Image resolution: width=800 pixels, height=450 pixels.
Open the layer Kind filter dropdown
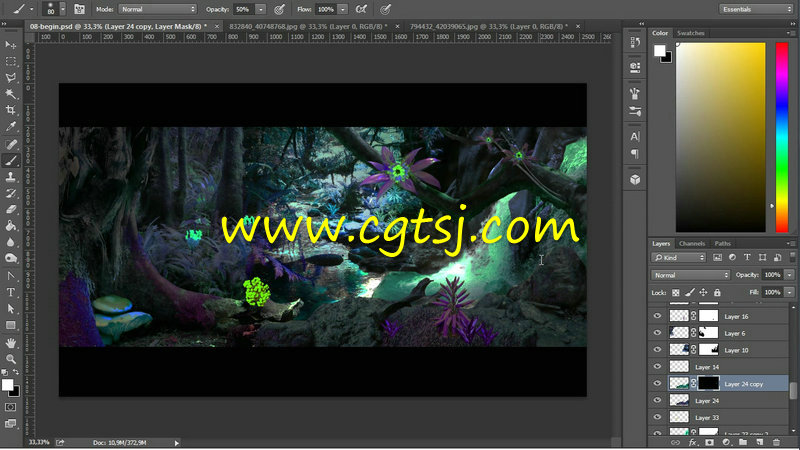[x=679, y=258]
